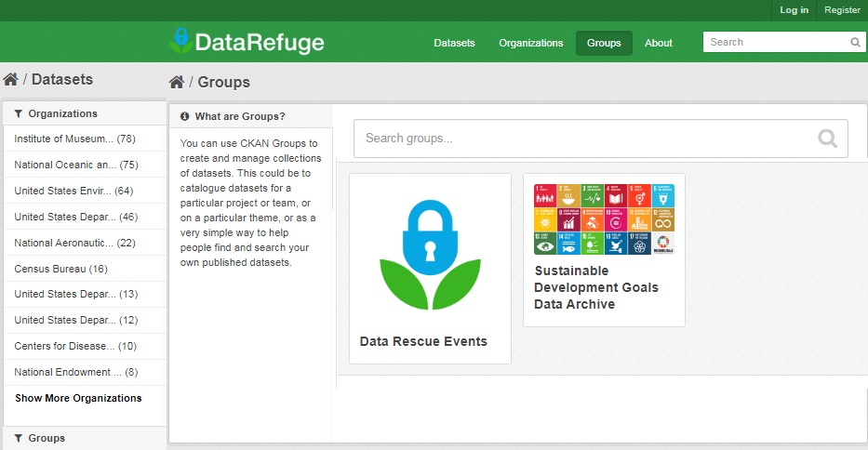Click magnifier icon in Search groups field
This screenshot has height=450, width=868.
click(828, 139)
